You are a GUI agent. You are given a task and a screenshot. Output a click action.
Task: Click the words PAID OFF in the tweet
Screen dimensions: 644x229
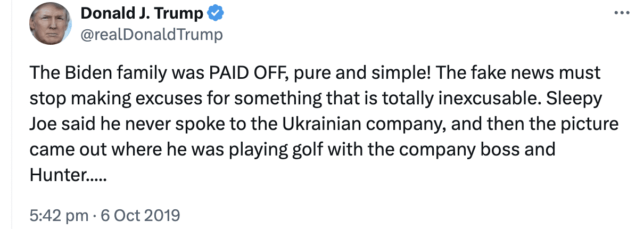[245, 73]
